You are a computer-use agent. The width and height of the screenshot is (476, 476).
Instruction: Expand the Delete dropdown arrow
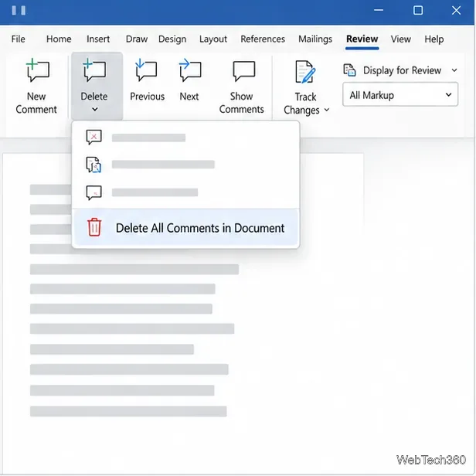95,109
